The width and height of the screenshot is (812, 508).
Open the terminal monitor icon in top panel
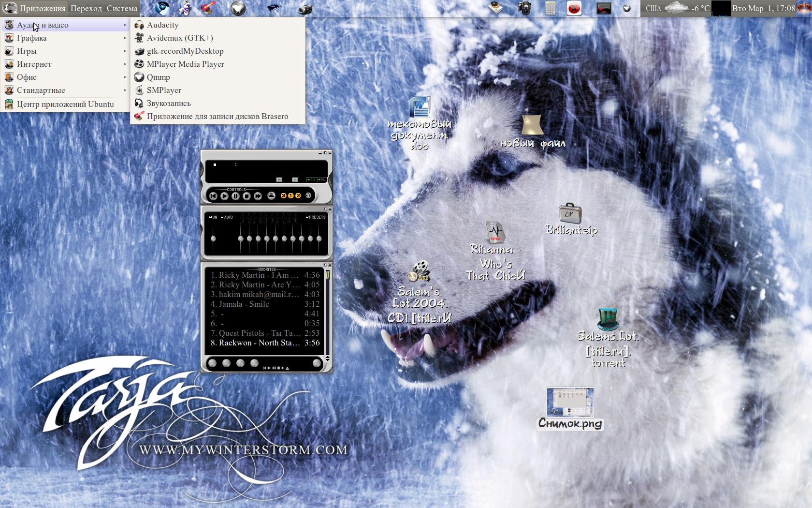604,8
